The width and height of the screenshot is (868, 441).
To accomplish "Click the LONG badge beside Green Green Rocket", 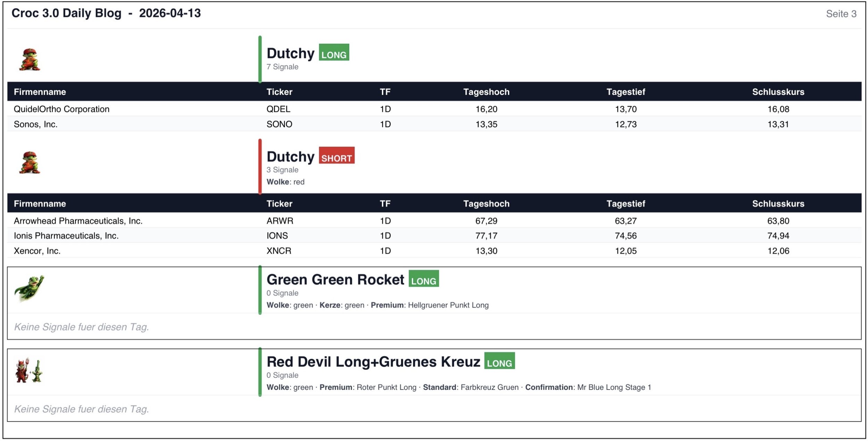I will pyautogui.click(x=423, y=279).
